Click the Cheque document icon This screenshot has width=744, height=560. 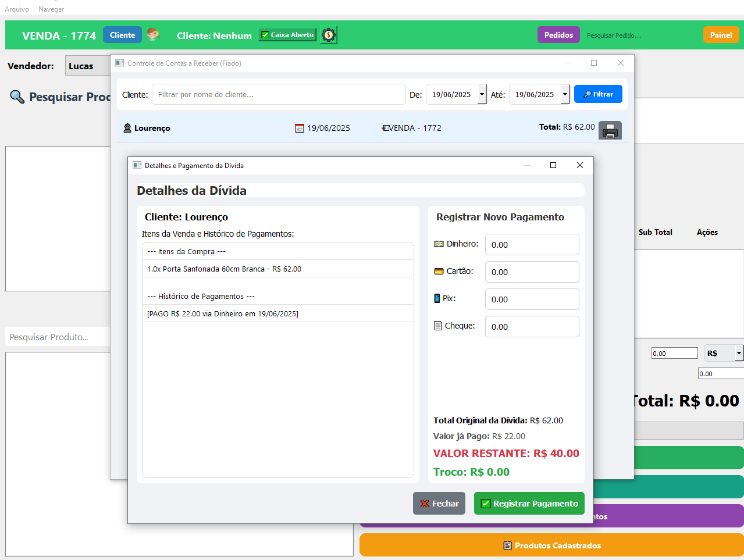[x=438, y=326]
